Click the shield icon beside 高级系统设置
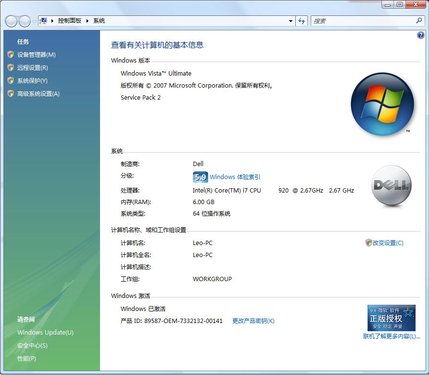Viewport: 429px width, 375px height. click(11, 93)
